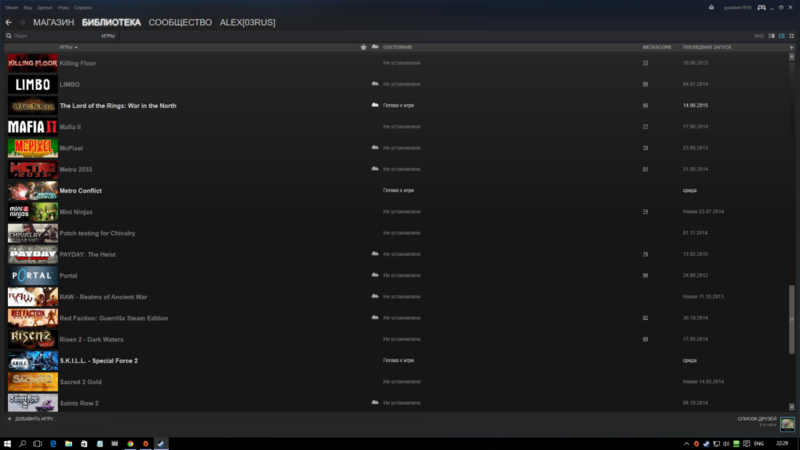
Task: Select the Mafia II thumbnail
Action: click(x=33, y=127)
